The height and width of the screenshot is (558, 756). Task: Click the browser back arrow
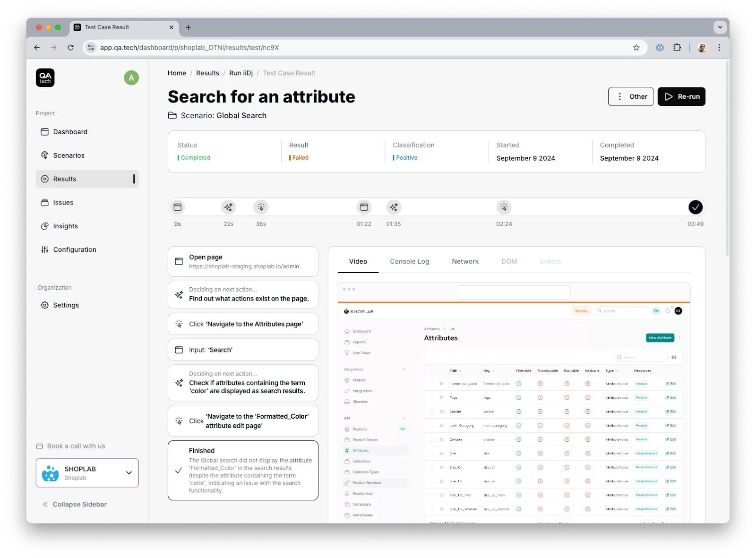pos(37,48)
